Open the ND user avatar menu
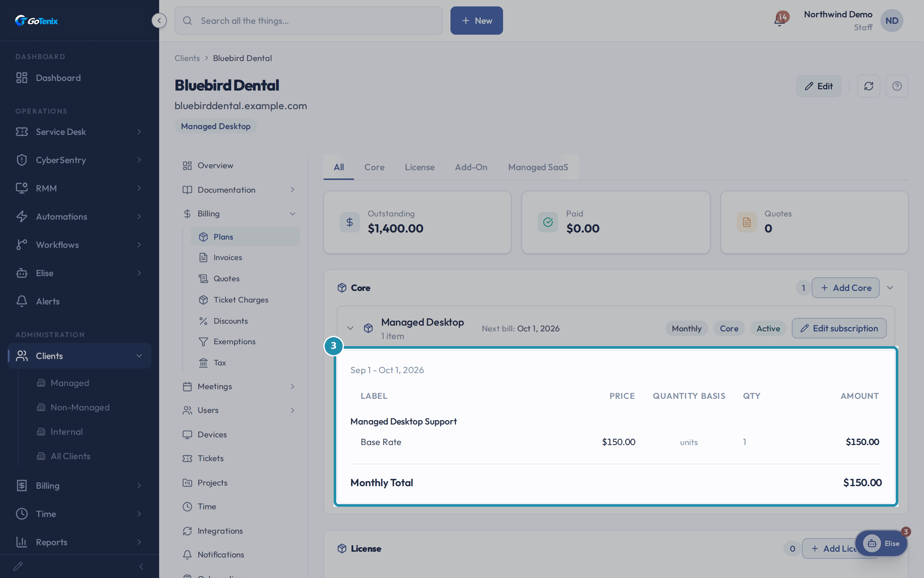924x578 pixels. pos(892,21)
